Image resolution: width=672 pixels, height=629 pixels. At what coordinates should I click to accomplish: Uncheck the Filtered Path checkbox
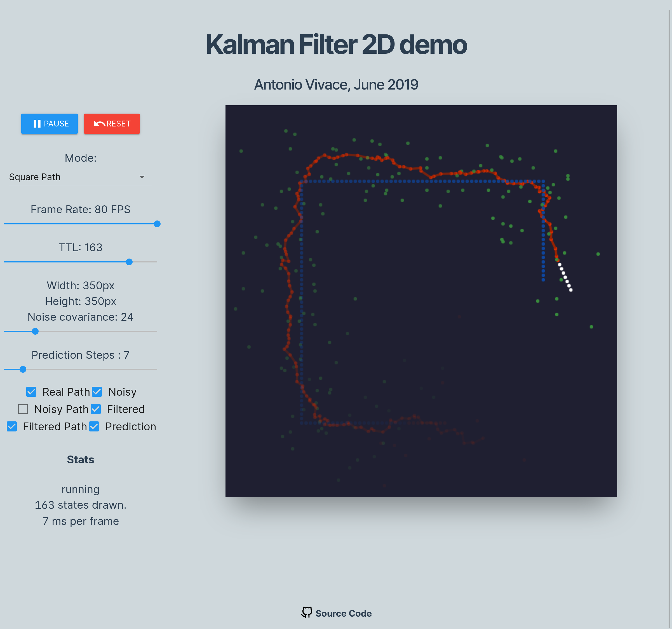tap(12, 426)
